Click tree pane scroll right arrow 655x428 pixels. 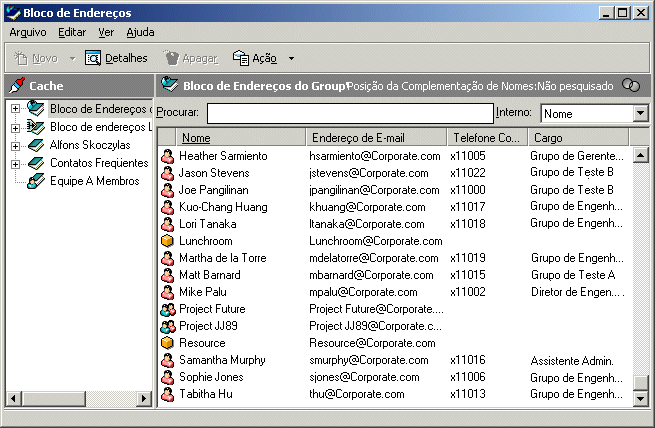(144, 398)
